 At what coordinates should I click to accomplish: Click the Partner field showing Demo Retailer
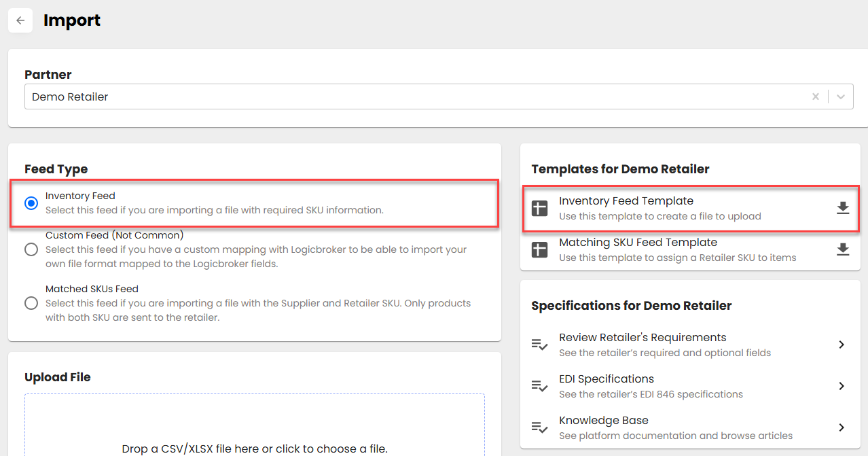(x=408, y=97)
